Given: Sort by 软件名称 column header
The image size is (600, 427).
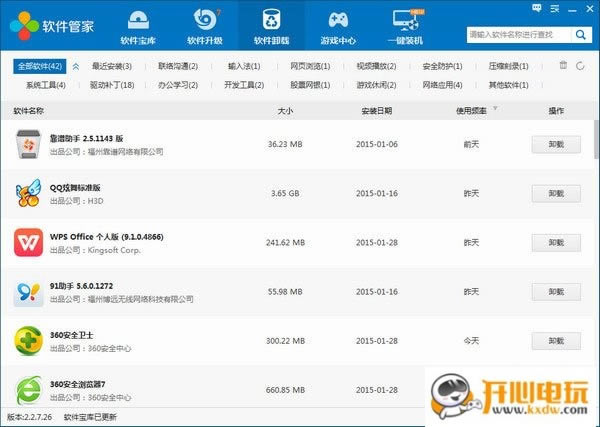Looking at the screenshot, I should [29, 111].
